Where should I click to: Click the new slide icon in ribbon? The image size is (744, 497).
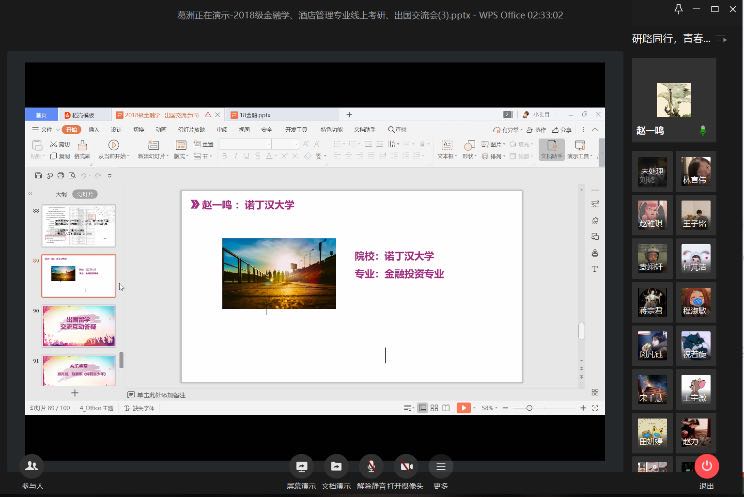click(153, 145)
